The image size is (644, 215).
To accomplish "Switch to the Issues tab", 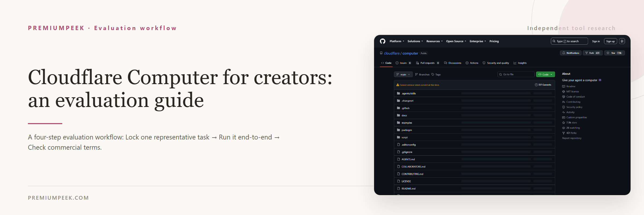I will pyautogui.click(x=404, y=63).
